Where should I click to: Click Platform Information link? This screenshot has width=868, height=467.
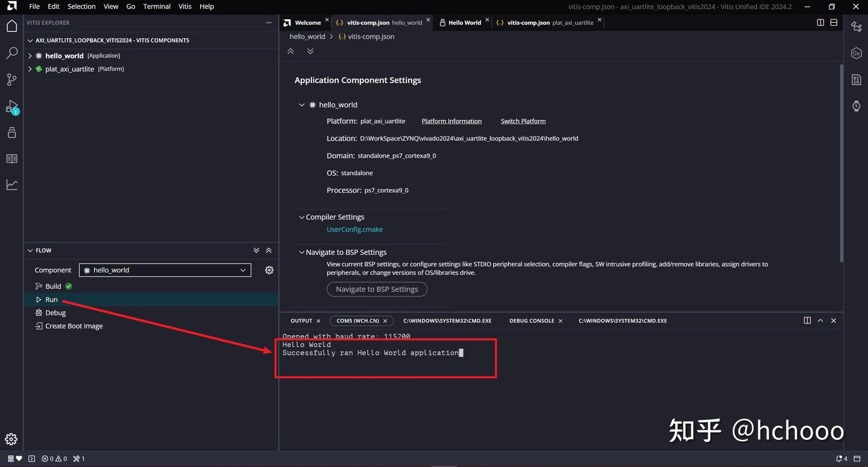tap(451, 121)
